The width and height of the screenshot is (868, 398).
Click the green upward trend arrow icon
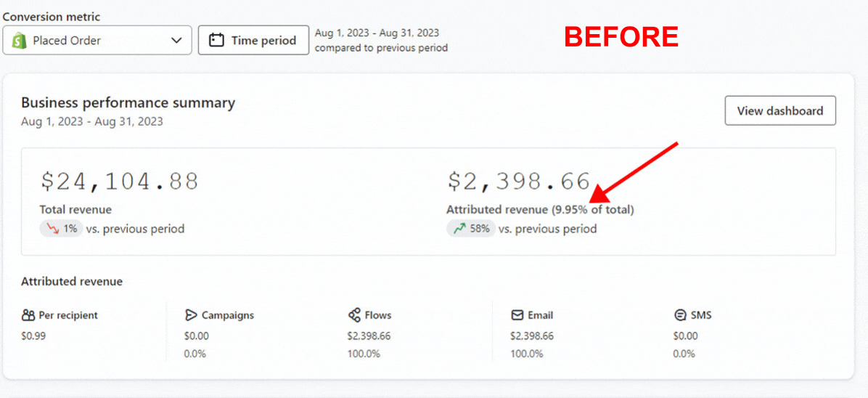click(459, 228)
